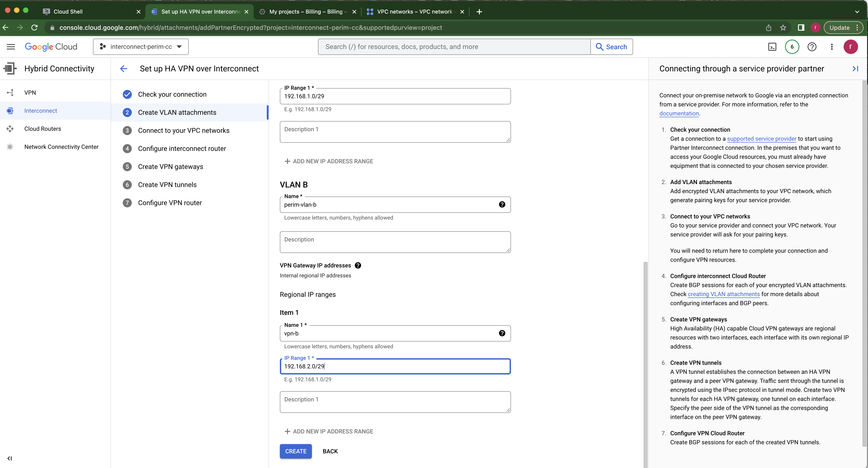Click the supported service provider link
This screenshot has width=868, height=468.
[x=761, y=139]
